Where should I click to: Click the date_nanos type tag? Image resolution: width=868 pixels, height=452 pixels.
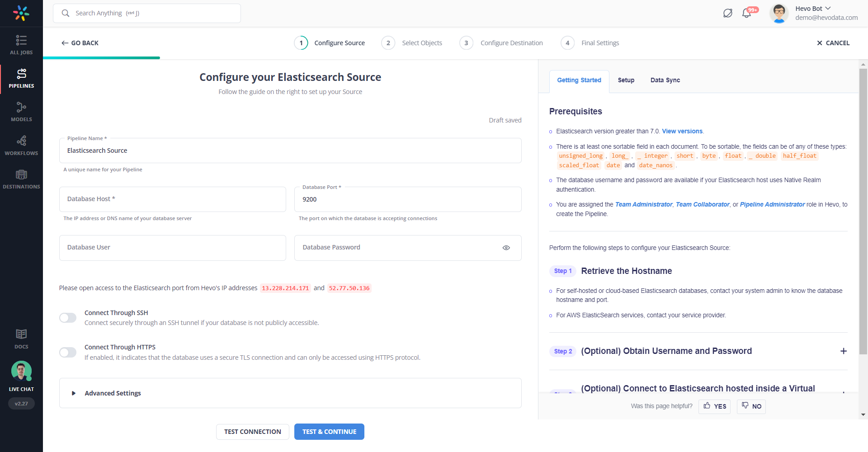656,165
